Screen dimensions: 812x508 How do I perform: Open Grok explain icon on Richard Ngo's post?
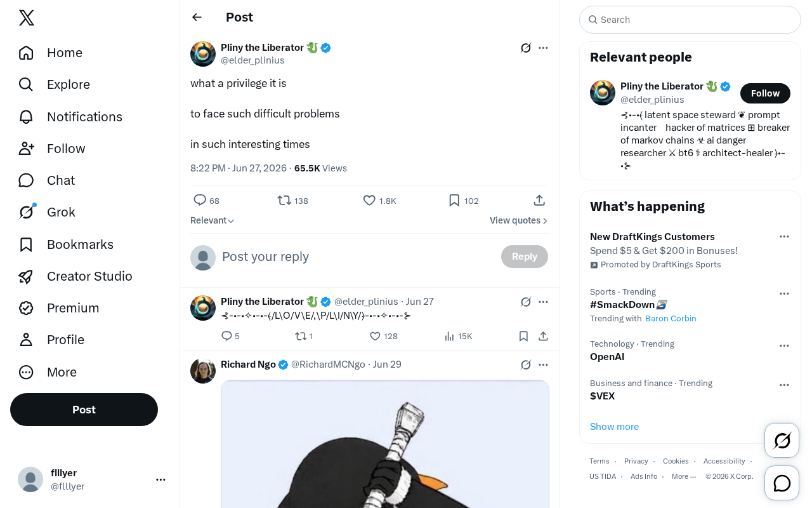point(526,364)
